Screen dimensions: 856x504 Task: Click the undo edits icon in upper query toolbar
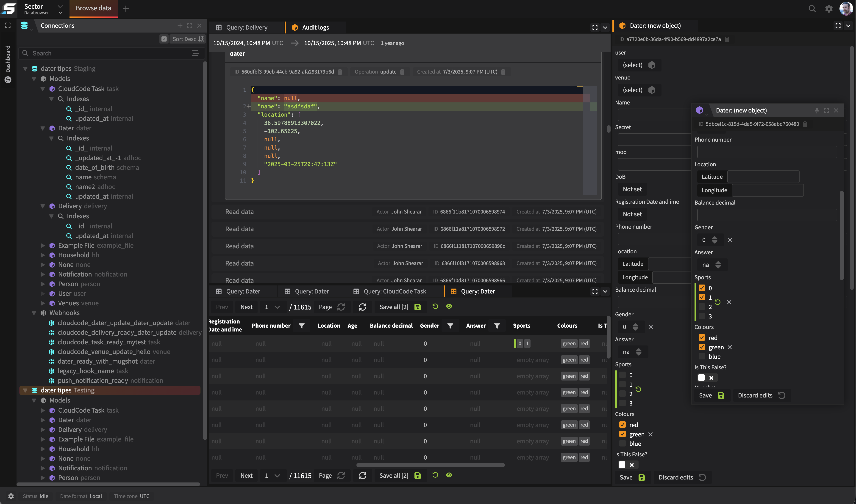435,306
